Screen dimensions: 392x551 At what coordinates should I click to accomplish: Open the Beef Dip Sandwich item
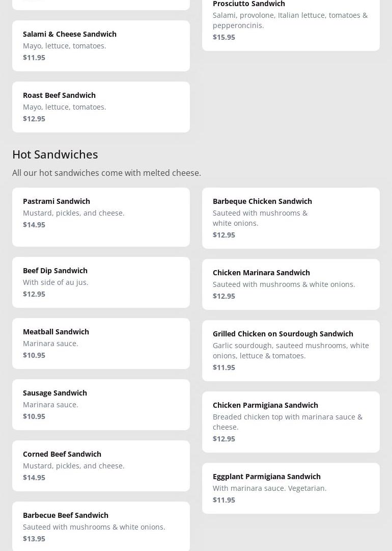point(101,282)
